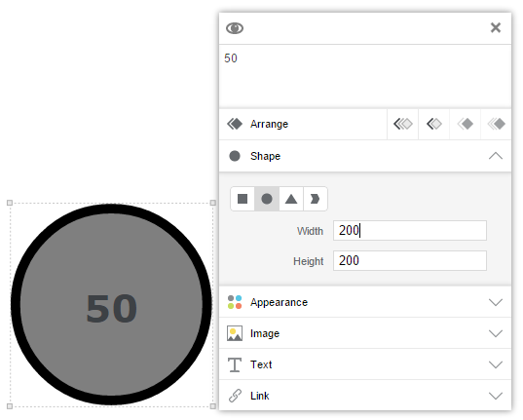The height and width of the screenshot is (420, 523).
Task: Click the Arrange section label
Action: click(269, 124)
